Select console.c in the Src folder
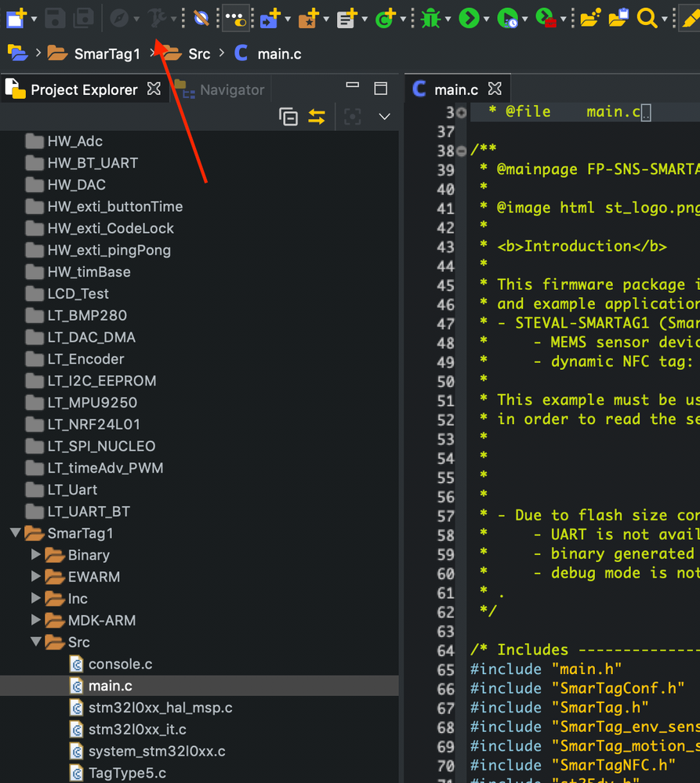Screen dimensions: 700x783 (121, 664)
